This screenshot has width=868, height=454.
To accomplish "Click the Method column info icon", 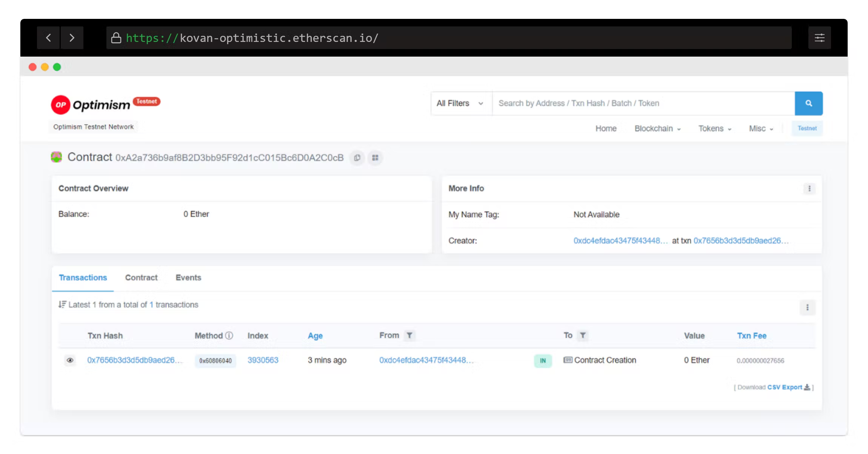I will [x=229, y=335].
